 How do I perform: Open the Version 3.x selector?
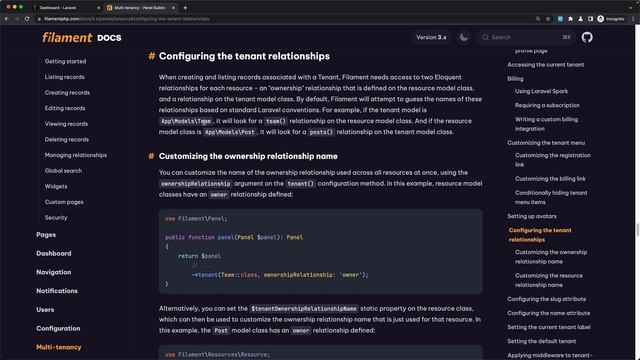point(431,37)
